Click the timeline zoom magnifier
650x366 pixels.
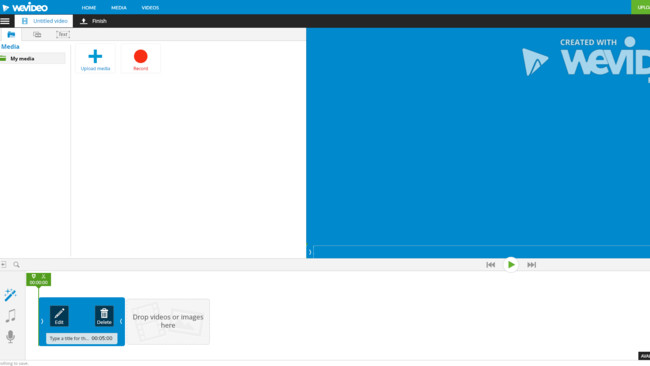click(x=16, y=264)
